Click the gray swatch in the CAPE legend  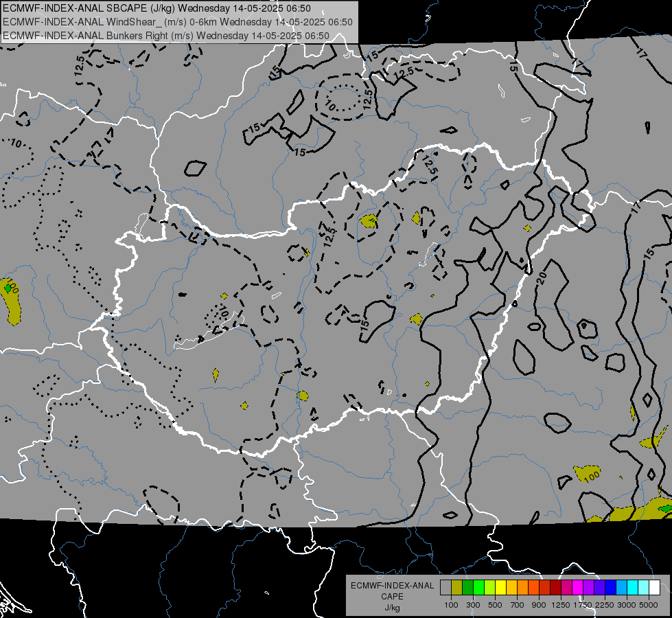pyautogui.click(x=445, y=588)
